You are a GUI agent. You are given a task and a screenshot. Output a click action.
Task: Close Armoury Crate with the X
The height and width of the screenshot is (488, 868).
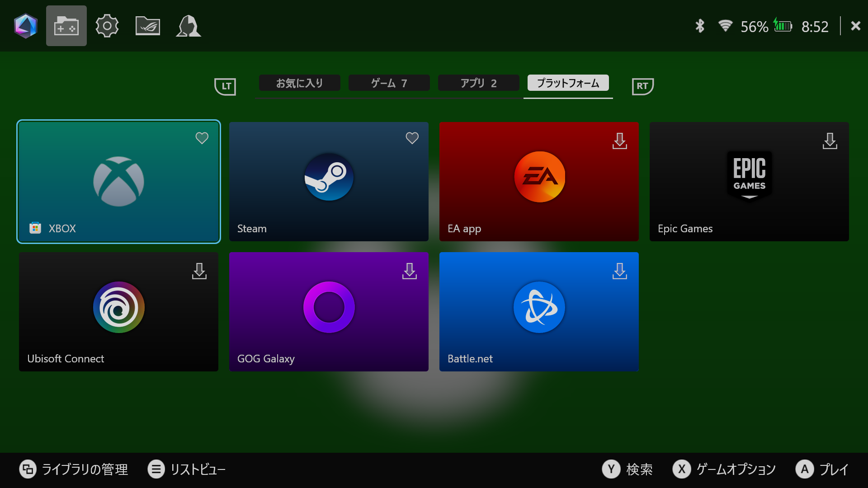point(855,26)
